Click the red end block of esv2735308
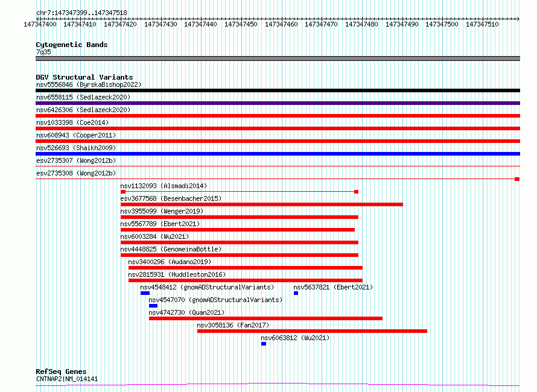The width and height of the screenshot is (537, 392). coord(517,179)
